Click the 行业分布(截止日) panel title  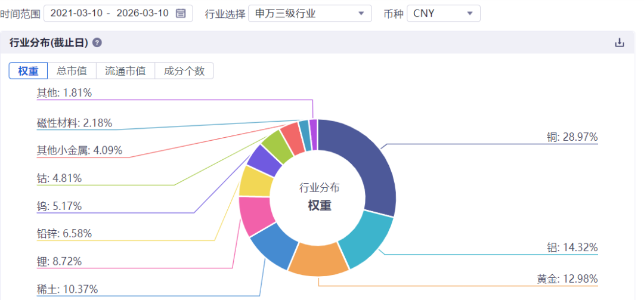pyautogui.click(x=48, y=43)
